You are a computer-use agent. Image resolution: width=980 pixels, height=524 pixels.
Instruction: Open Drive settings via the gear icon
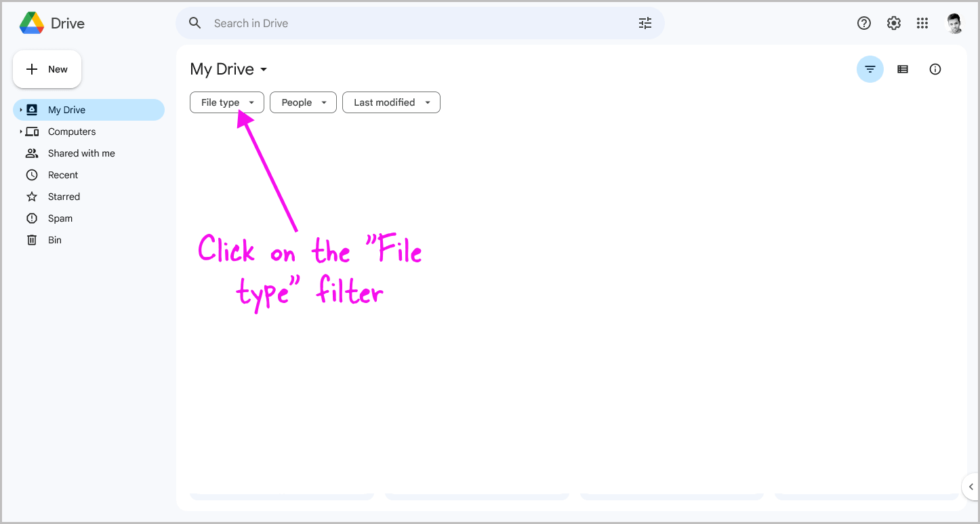click(x=893, y=22)
